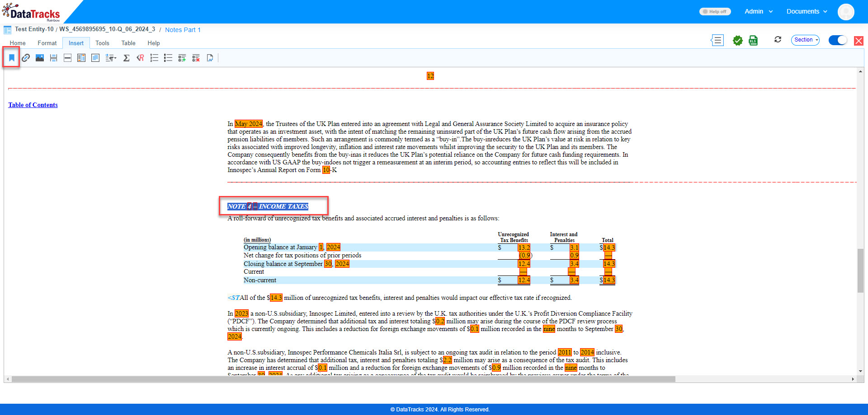Click the vertical scrollbar thumb

(x=860, y=270)
